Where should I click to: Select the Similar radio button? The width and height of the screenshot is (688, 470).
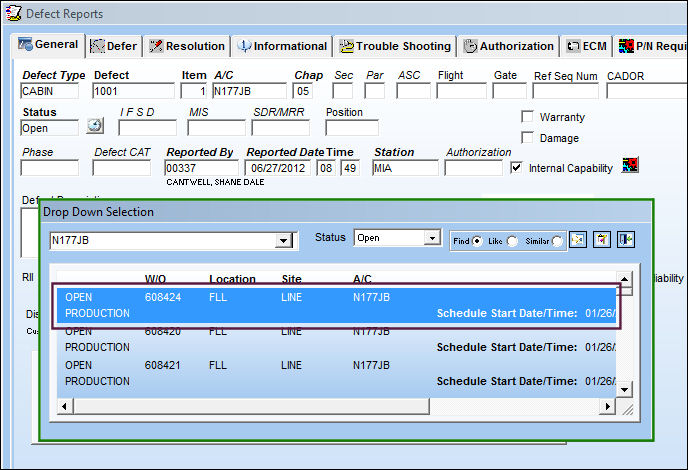[x=557, y=241]
